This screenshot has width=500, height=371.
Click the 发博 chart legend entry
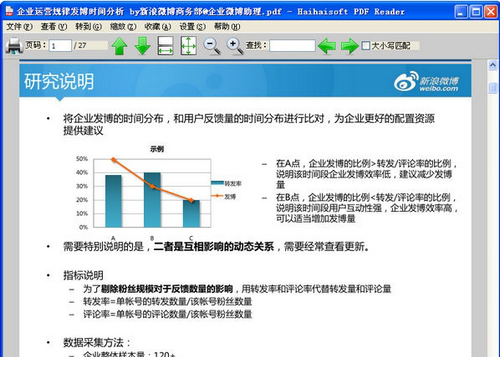coord(224,197)
